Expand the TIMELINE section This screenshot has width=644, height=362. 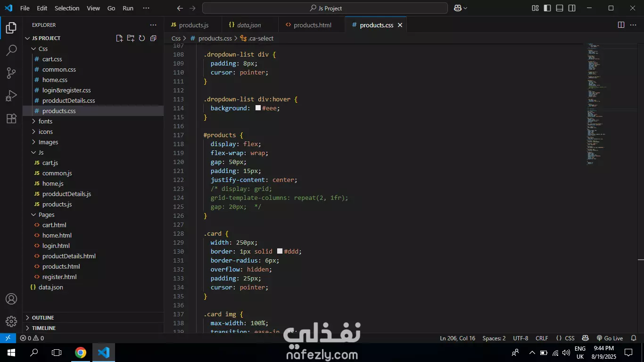point(93,328)
